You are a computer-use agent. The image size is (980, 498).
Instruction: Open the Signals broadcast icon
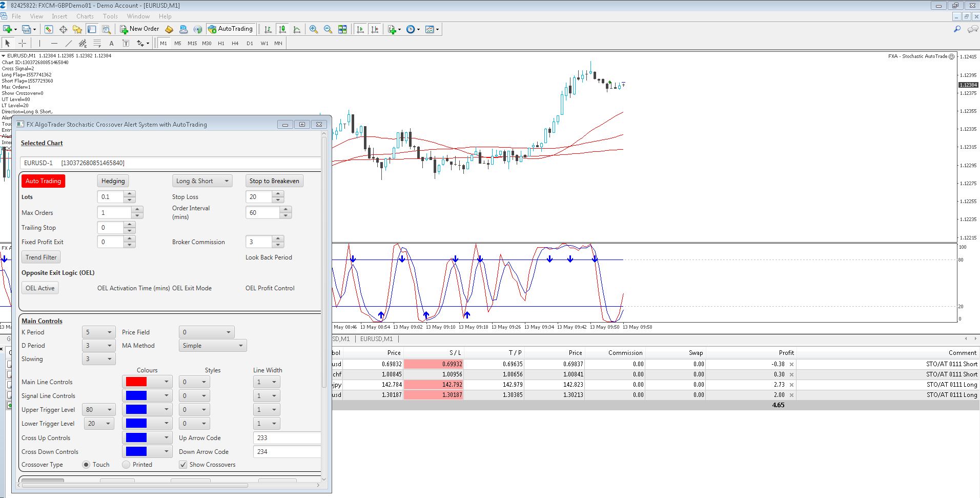click(197, 29)
